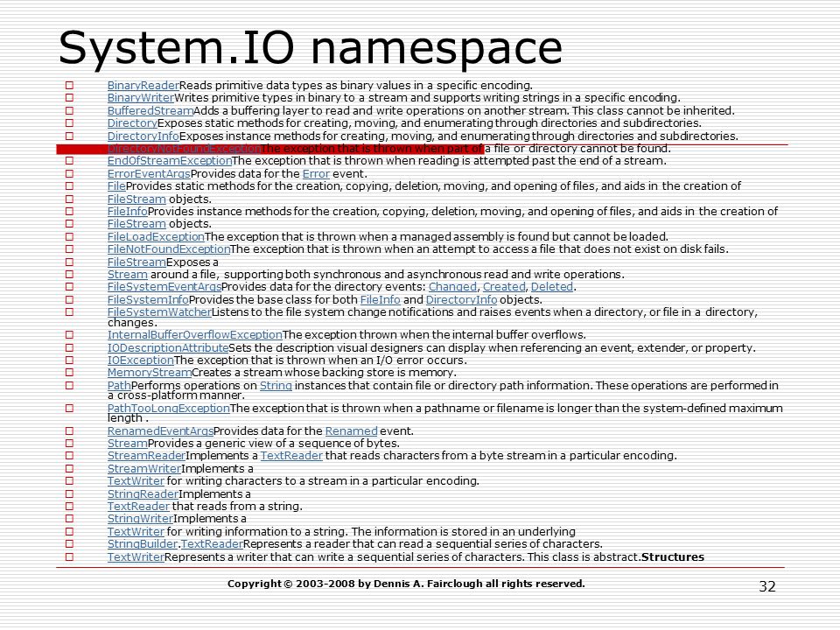
Task: Follow the IODescriptionAttribute hyperlink
Action: click(168, 348)
